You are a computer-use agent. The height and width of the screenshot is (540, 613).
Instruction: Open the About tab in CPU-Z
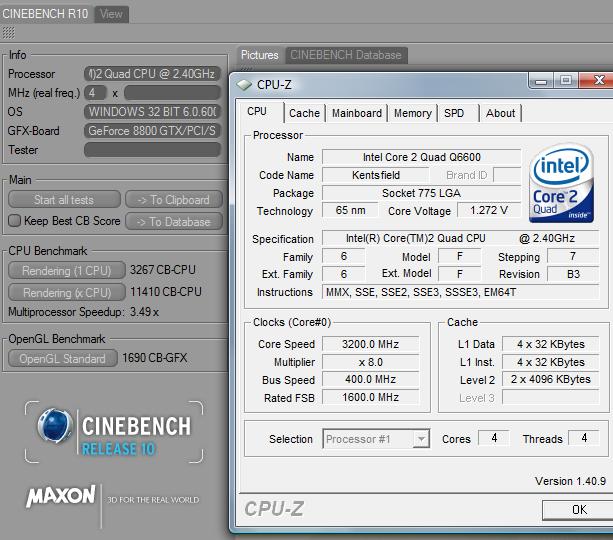click(500, 113)
